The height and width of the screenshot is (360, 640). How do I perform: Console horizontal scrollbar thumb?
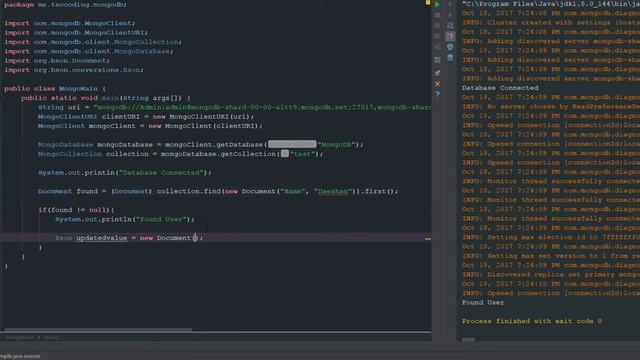pos(469,339)
